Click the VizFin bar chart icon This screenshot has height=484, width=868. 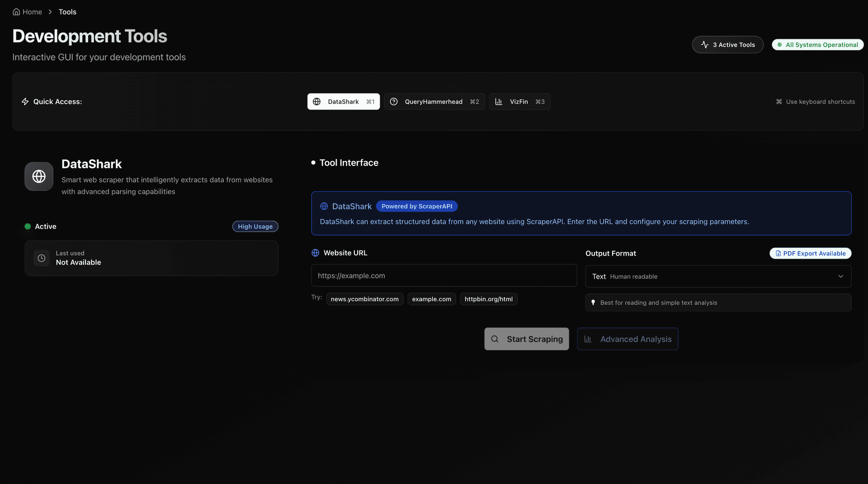pyautogui.click(x=499, y=101)
